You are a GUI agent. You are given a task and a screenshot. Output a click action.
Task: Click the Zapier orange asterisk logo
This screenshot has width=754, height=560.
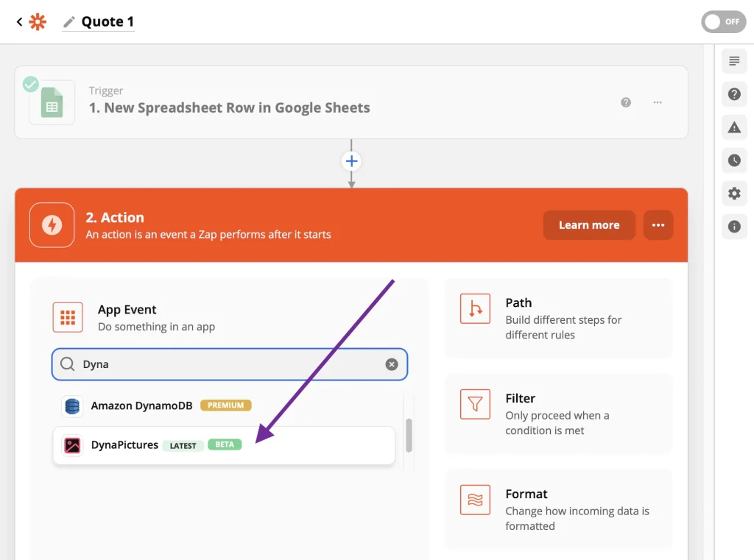tap(38, 21)
